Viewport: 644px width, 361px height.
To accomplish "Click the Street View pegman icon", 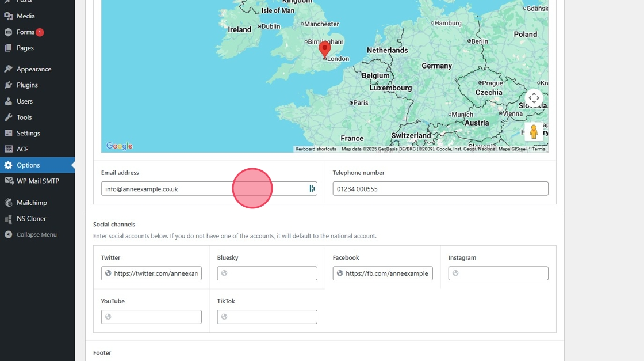I will pyautogui.click(x=534, y=132).
